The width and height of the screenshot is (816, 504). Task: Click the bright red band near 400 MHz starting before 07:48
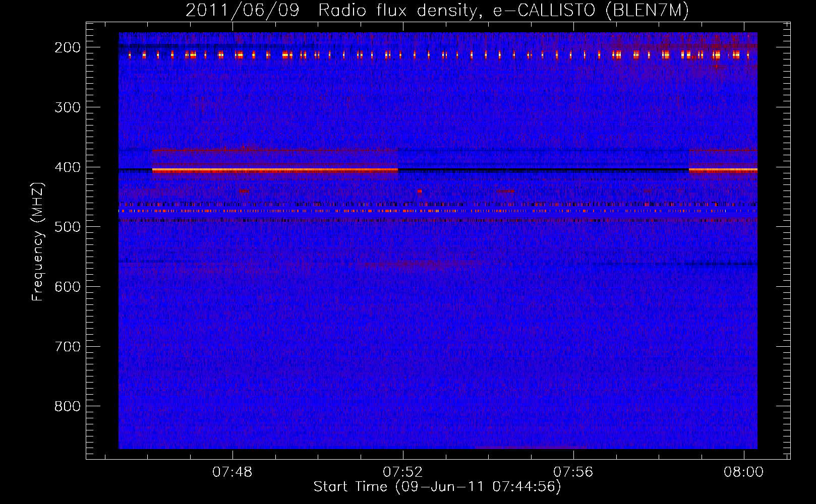click(x=275, y=170)
